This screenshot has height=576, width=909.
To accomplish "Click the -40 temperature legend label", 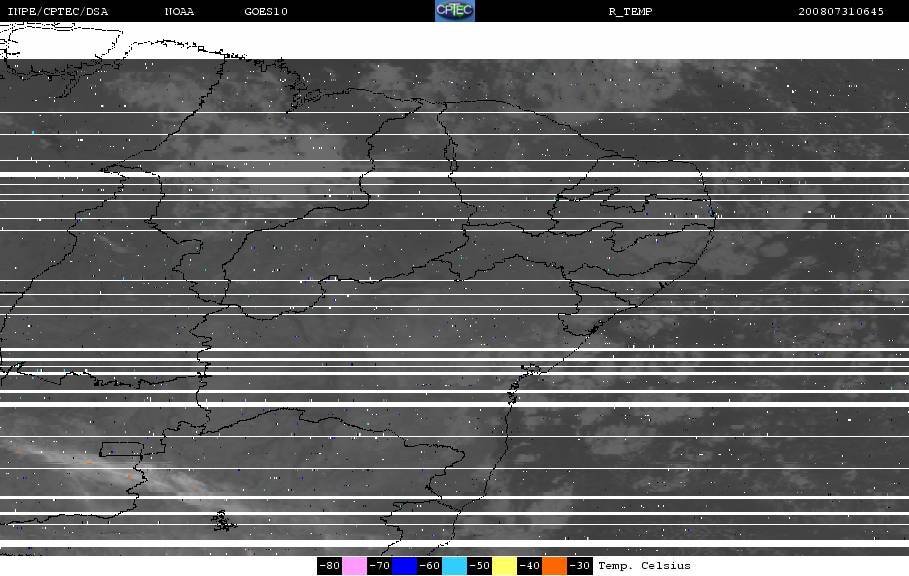I will [x=529, y=566].
